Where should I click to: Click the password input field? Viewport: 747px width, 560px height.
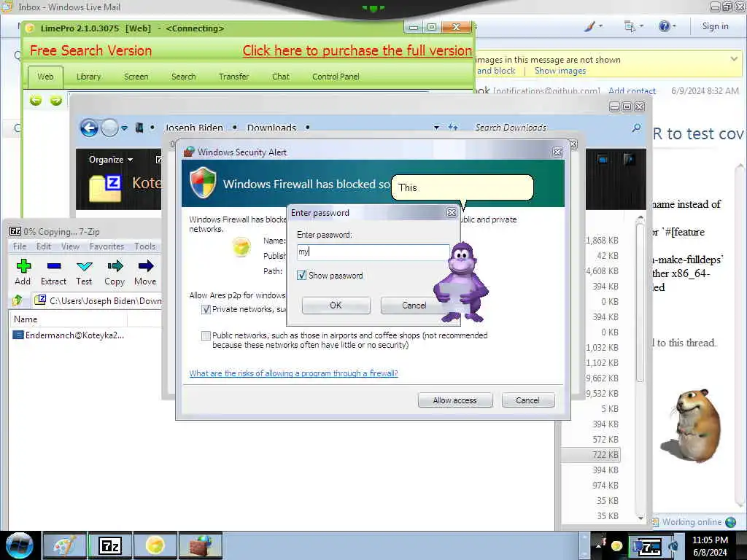coord(373,252)
